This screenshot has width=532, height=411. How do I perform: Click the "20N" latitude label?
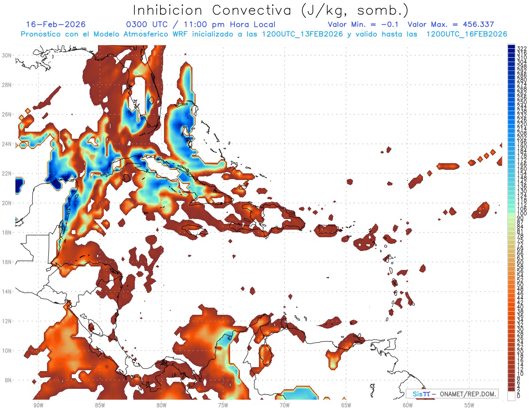coord(8,203)
